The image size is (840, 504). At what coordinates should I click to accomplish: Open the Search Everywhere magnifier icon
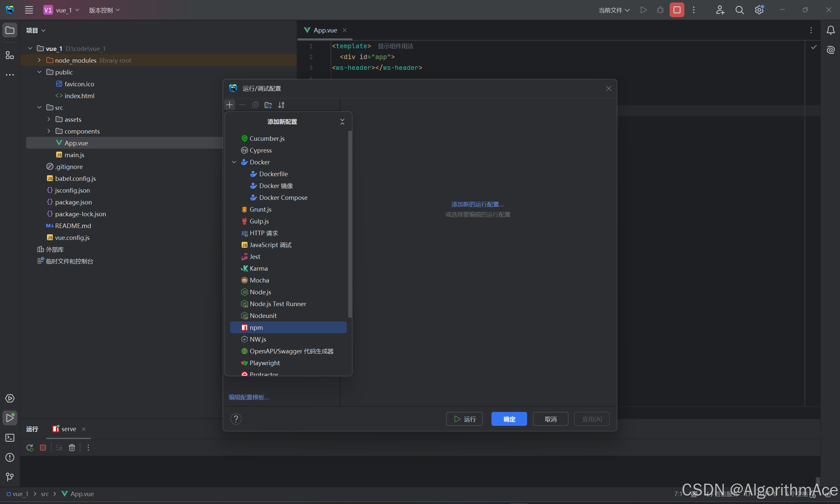pyautogui.click(x=740, y=10)
